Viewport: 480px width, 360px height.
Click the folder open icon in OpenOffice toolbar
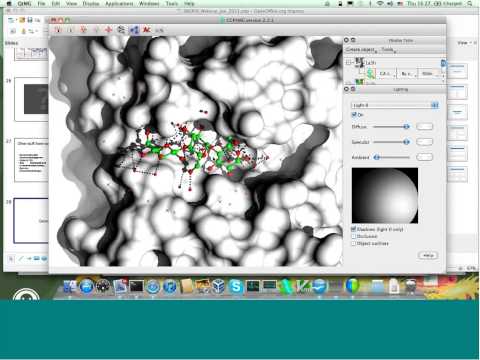pyautogui.click(x=22, y=20)
